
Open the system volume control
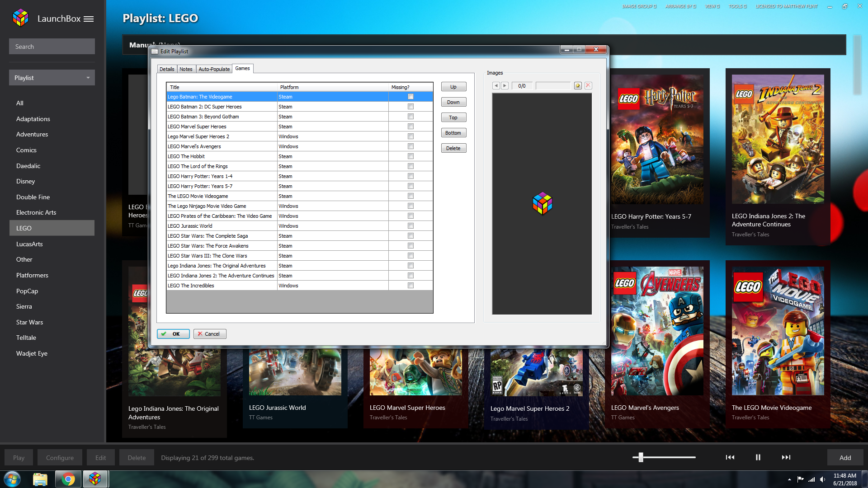(822, 479)
